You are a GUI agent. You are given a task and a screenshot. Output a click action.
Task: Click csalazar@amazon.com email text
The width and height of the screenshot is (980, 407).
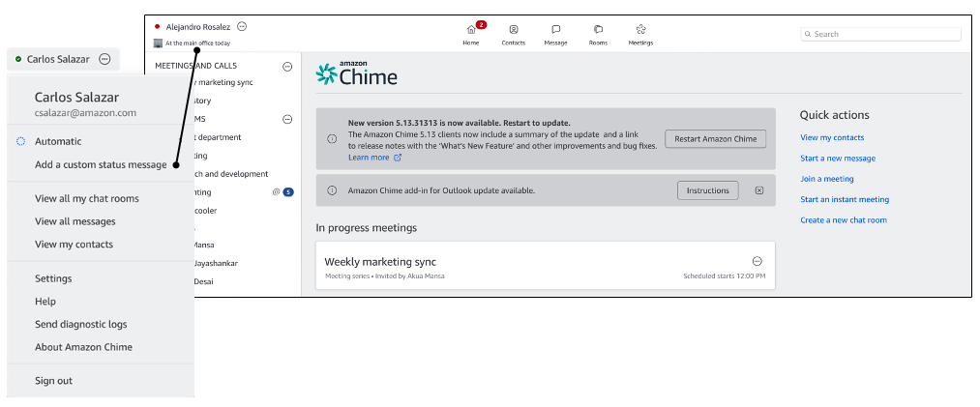pos(86,113)
